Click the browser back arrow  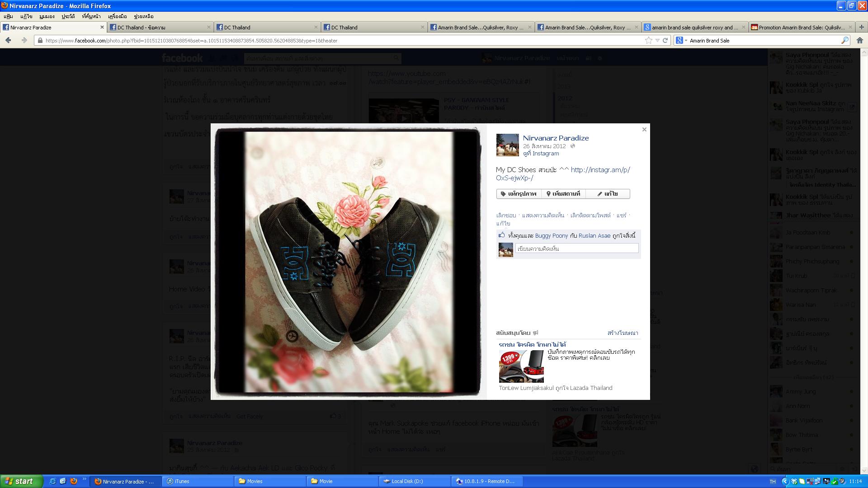pyautogui.click(x=8, y=41)
